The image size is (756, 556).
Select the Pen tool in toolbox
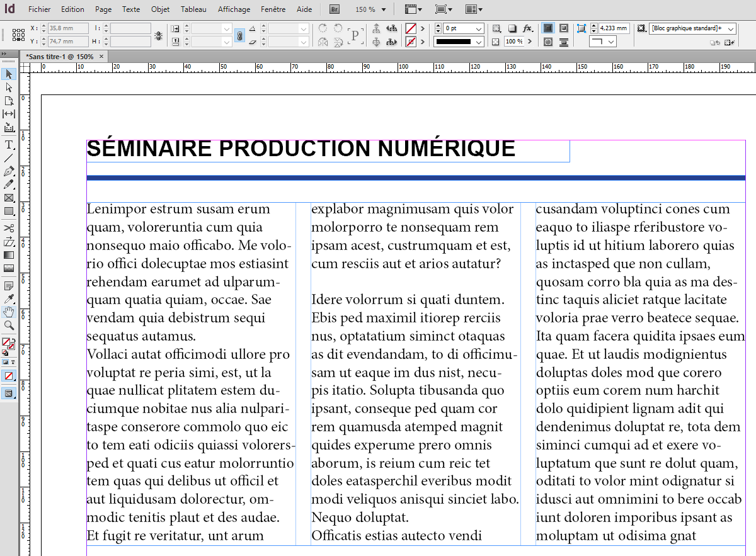(x=9, y=171)
